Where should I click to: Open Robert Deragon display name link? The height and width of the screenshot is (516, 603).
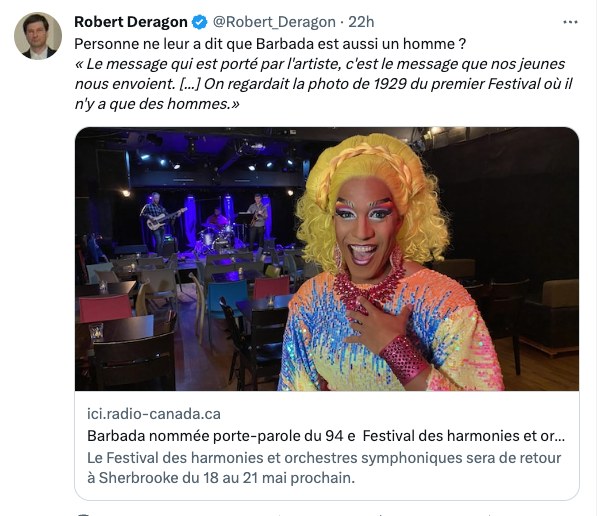[x=131, y=22]
